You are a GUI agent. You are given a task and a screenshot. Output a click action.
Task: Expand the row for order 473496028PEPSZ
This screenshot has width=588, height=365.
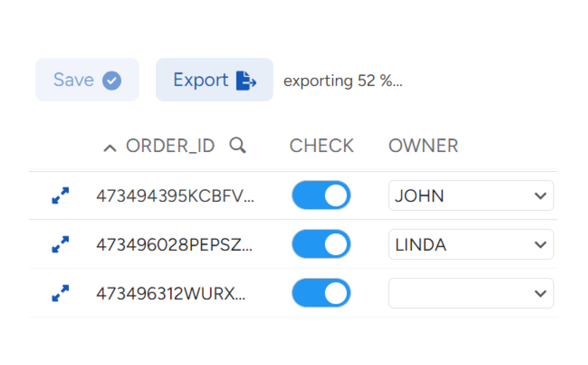(60, 244)
